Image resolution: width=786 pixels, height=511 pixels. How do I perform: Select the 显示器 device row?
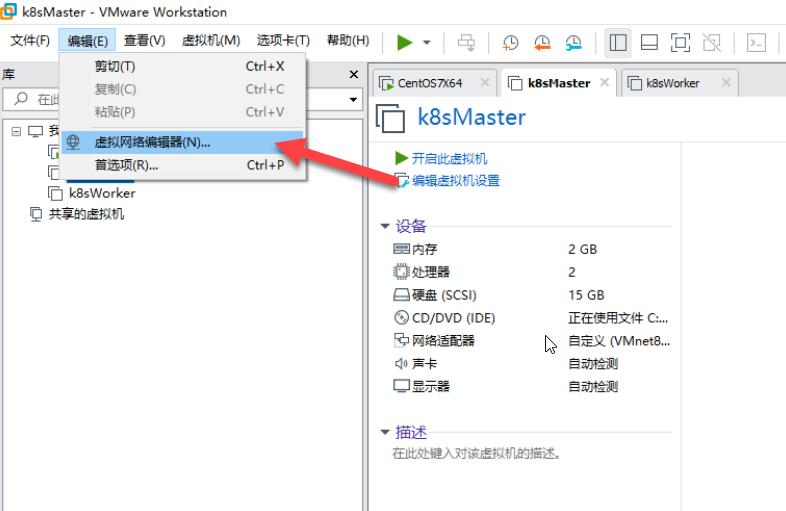pyautogui.click(x=531, y=387)
